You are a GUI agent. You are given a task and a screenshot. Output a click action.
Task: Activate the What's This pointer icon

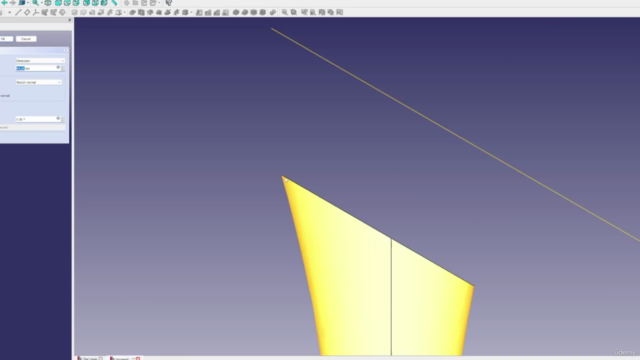[169, 2]
